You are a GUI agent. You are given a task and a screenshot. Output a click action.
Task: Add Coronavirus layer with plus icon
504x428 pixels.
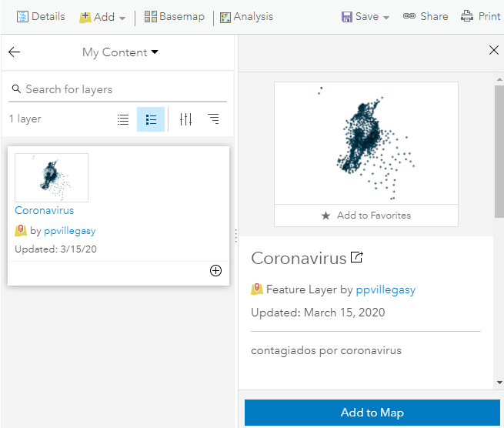click(x=215, y=270)
